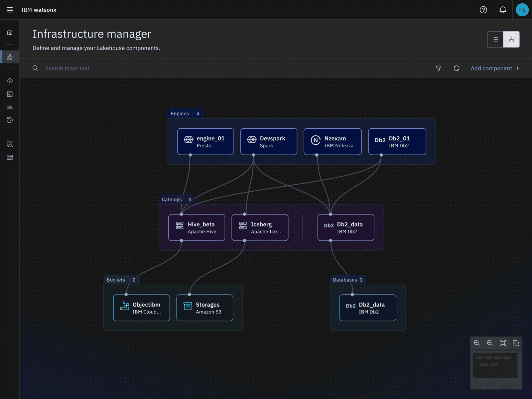Screen dimensions: 532x399
Task: Click the Objectibm cloud storage icon
Action: coord(124,306)
